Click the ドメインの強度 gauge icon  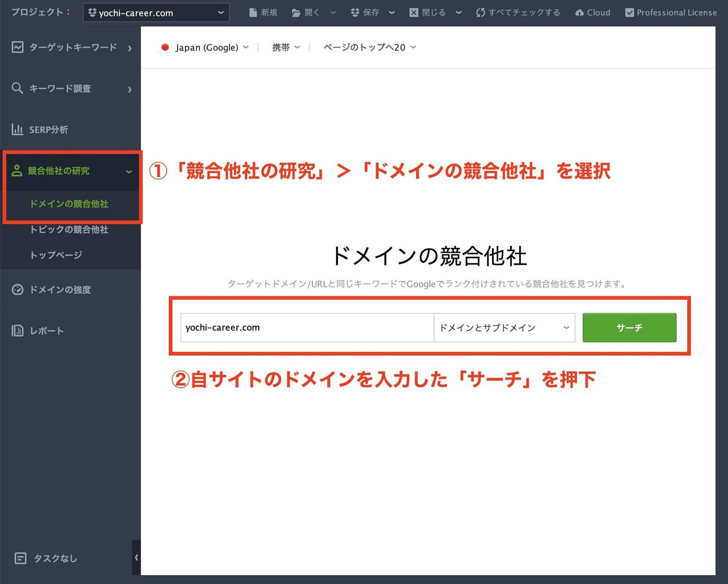(x=17, y=289)
